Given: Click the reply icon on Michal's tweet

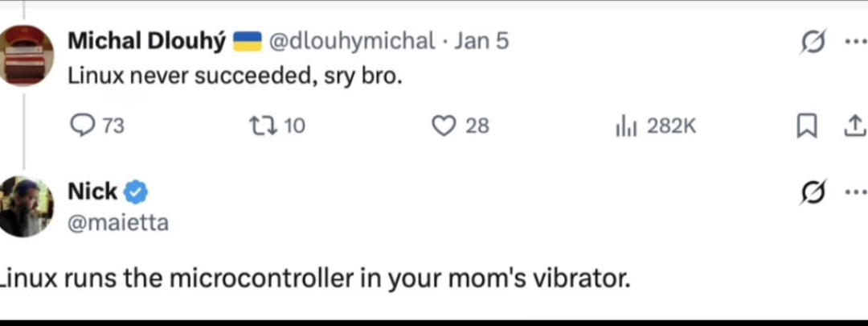Looking at the screenshot, I should pyautogui.click(x=84, y=126).
